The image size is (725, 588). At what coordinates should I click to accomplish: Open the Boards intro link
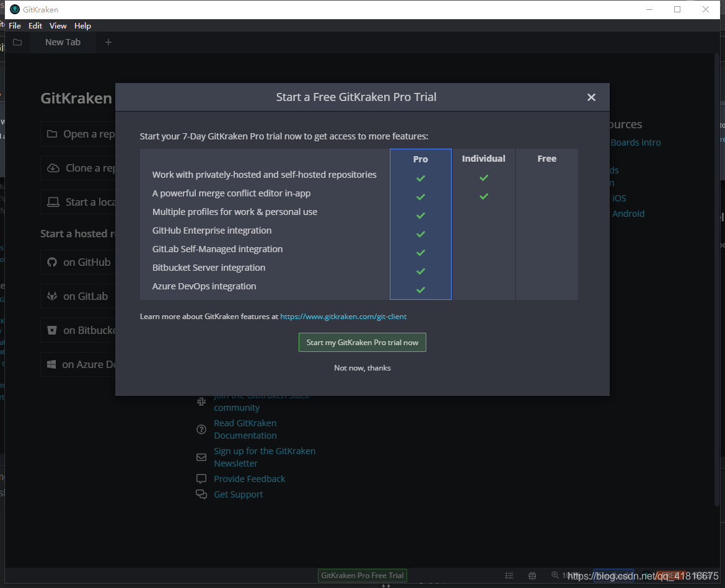click(635, 143)
